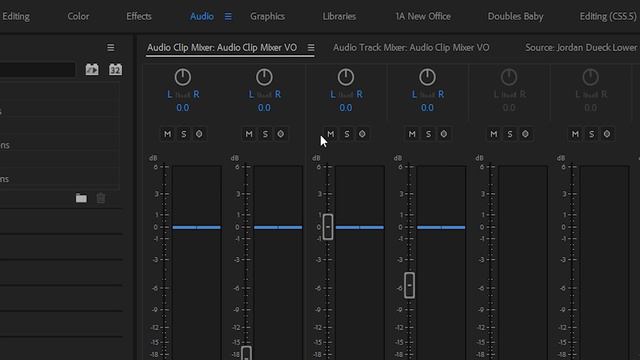Click the left panel search field
Screen dimensions: 640x360
[x=38, y=69]
